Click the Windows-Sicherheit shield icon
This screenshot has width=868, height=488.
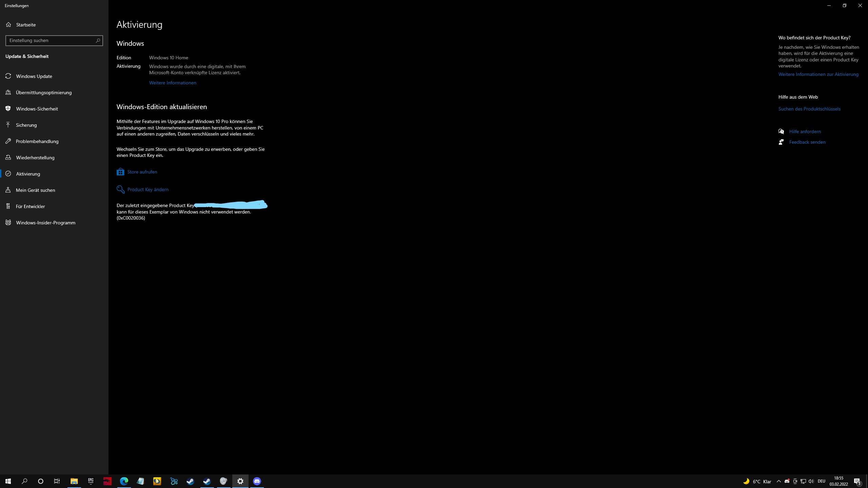(x=8, y=109)
